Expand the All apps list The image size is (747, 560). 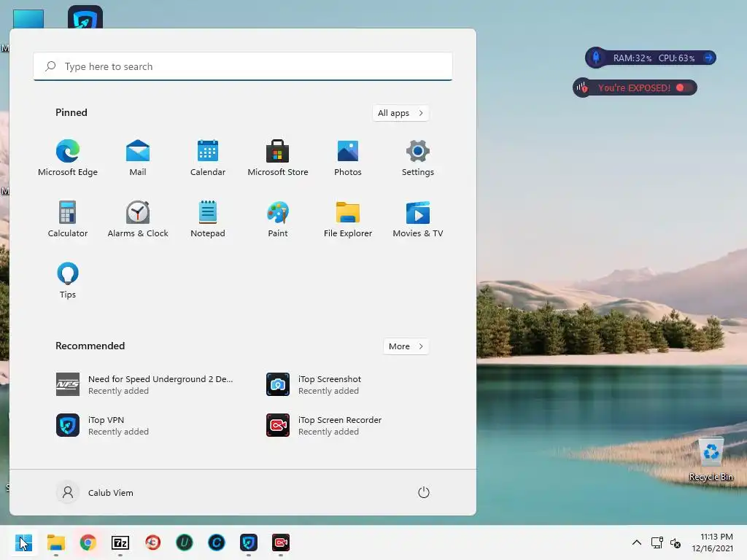400,113
